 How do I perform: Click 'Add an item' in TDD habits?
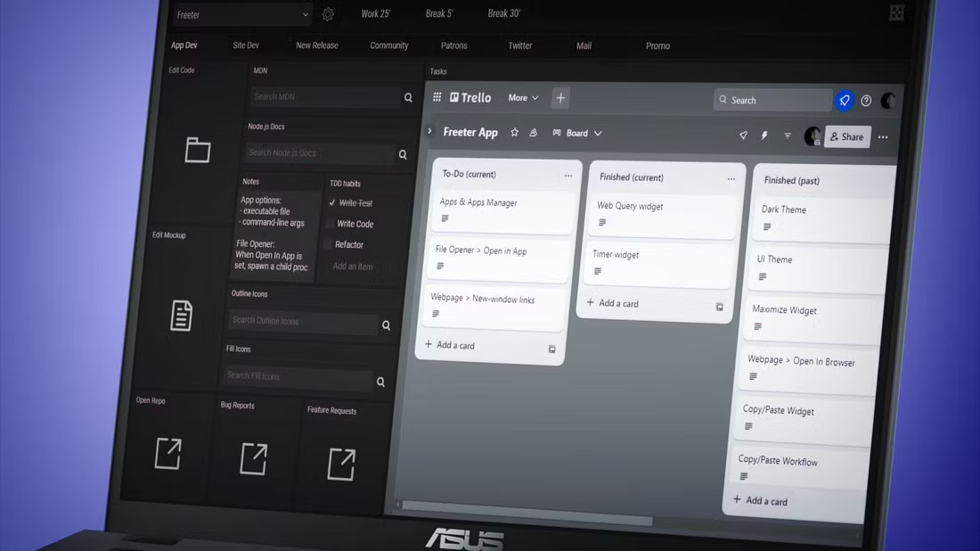pos(353,266)
